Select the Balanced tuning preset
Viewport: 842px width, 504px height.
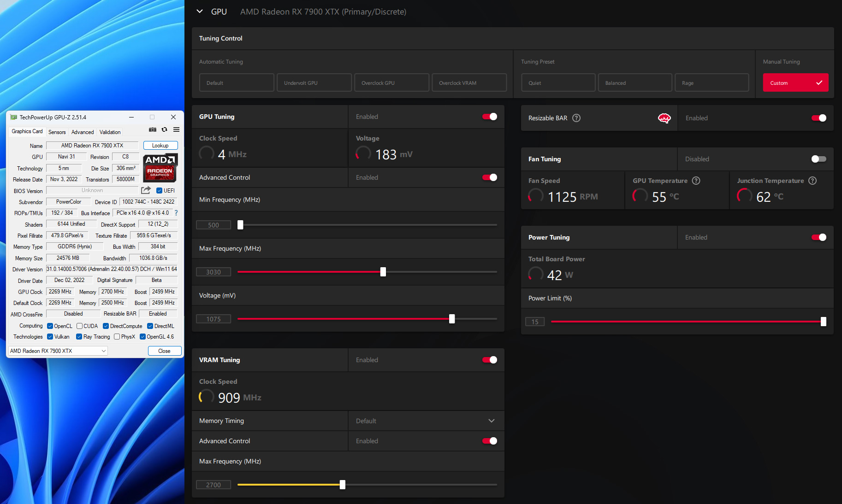tap(635, 83)
